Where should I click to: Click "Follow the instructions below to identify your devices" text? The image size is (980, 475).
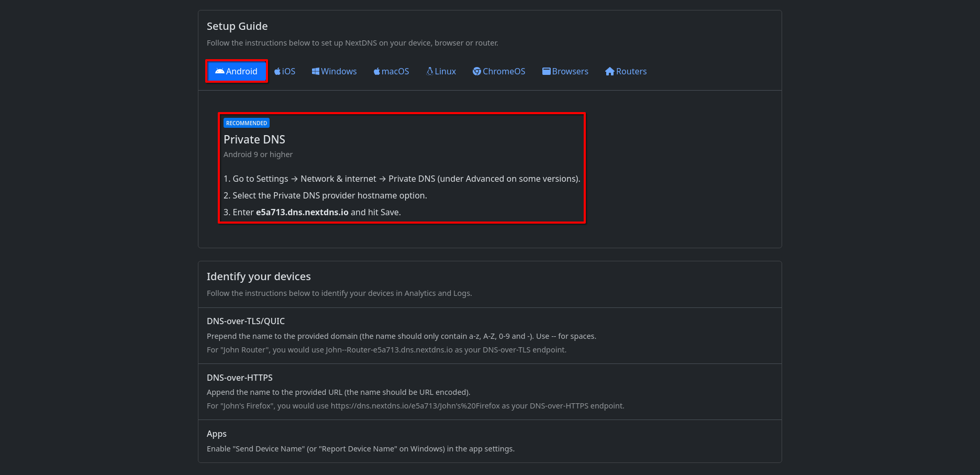click(x=339, y=293)
